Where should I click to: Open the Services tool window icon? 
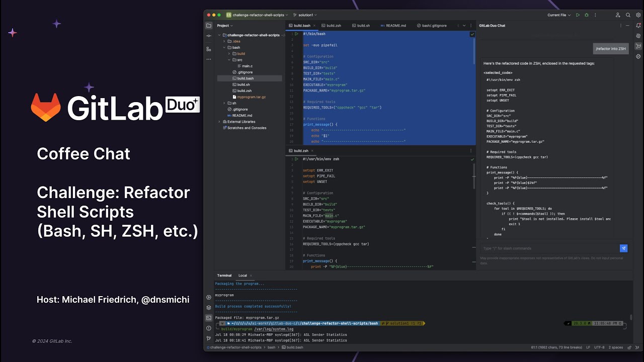tap(209, 297)
